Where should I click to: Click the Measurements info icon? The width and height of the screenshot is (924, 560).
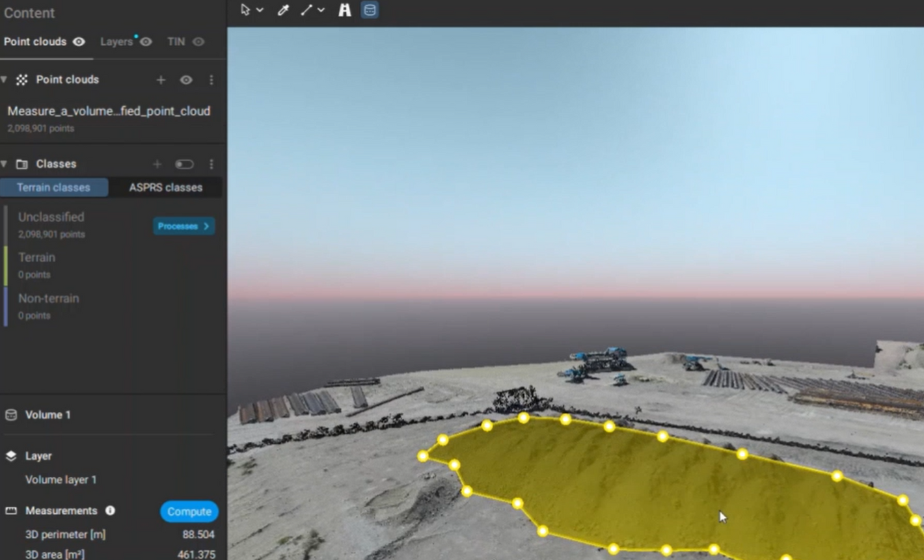tap(110, 511)
